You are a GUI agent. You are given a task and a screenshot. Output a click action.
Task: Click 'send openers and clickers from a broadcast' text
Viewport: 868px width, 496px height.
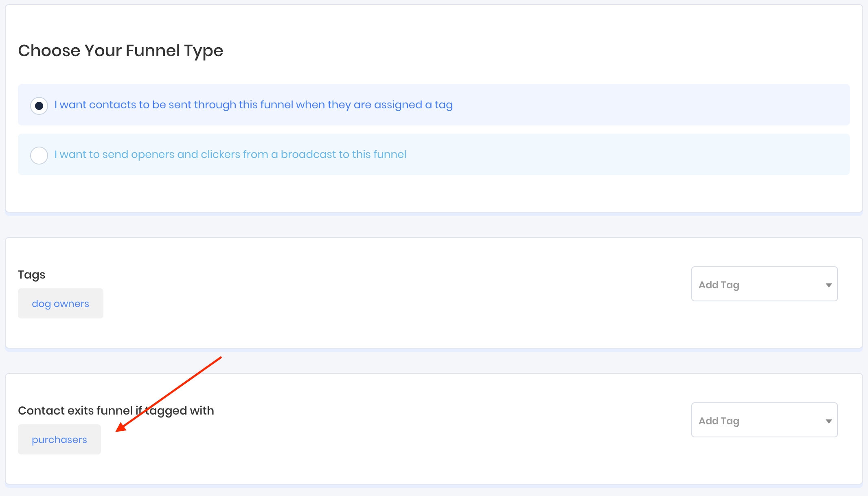[x=230, y=154]
